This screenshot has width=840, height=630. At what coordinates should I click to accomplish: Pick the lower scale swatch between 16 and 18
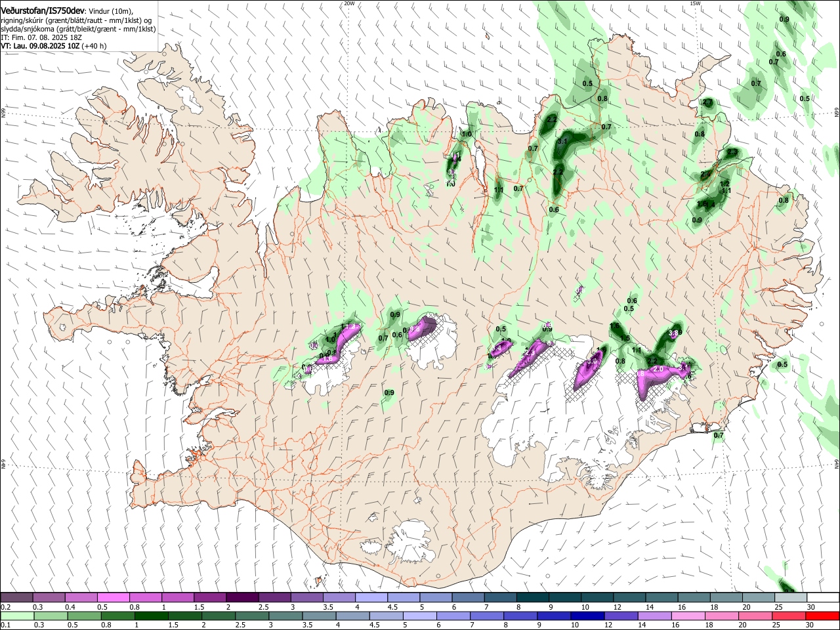(688, 616)
